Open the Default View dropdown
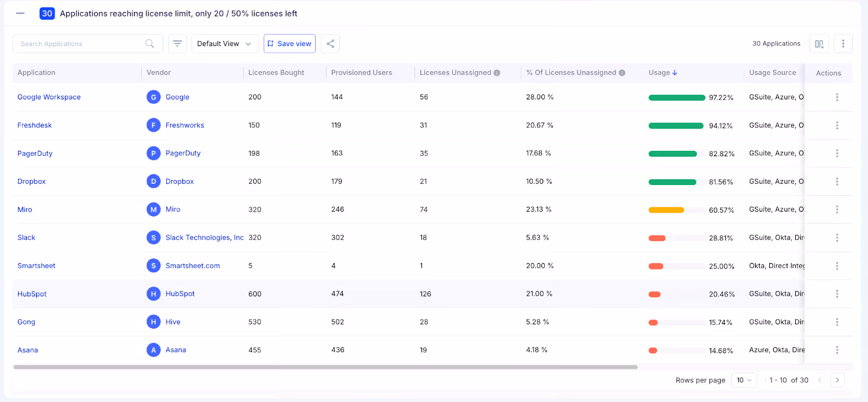The height and width of the screenshot is (402, 868). pos(225,43)
